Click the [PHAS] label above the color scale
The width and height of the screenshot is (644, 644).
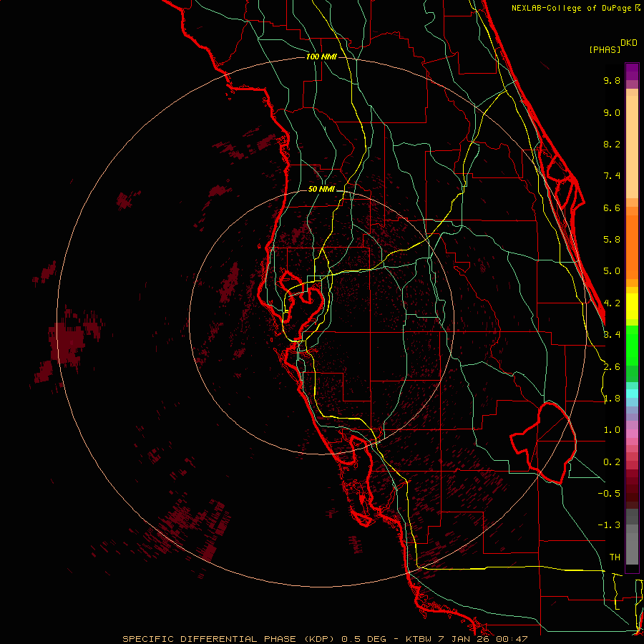click(604, 49)
